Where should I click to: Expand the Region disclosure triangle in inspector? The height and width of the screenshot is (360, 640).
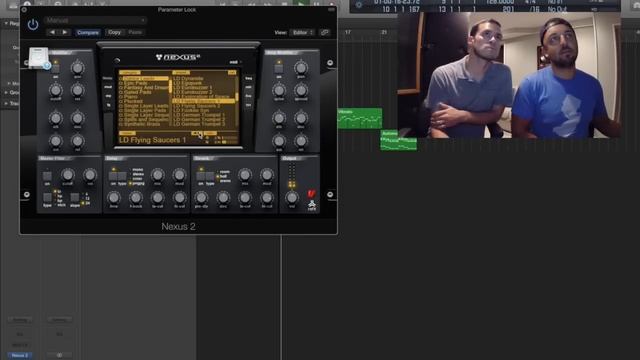tap(6, 23)
